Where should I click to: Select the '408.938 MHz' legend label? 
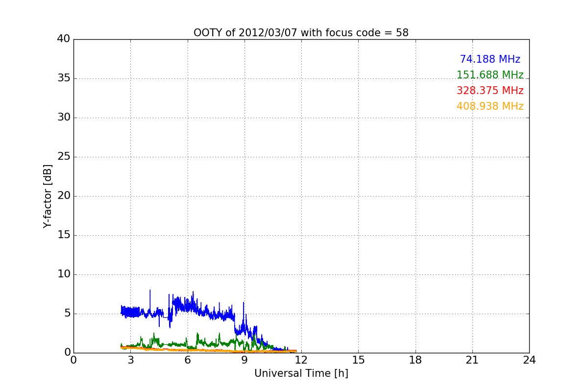pos(490,106)
